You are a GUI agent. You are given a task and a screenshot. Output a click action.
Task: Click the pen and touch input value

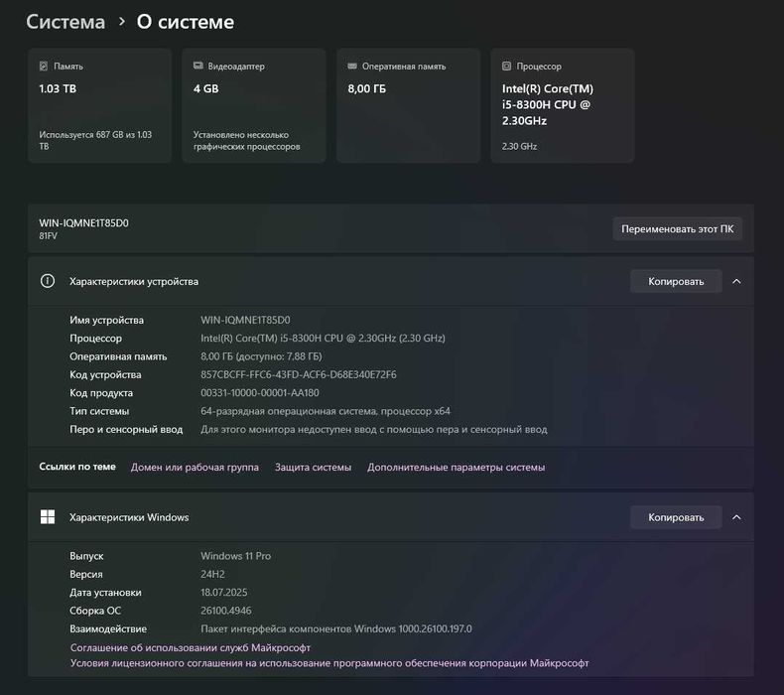[x=373, y=429]
